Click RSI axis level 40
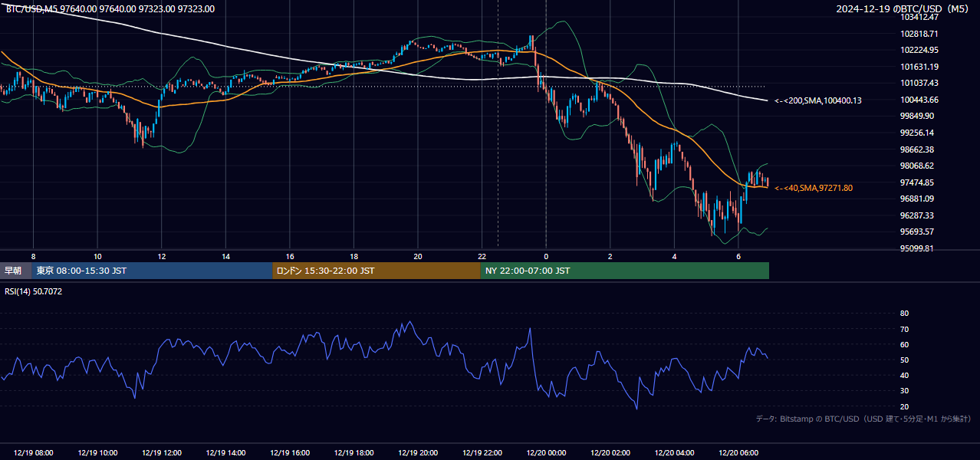The image size is (980, 460). (x=904, y=375)
